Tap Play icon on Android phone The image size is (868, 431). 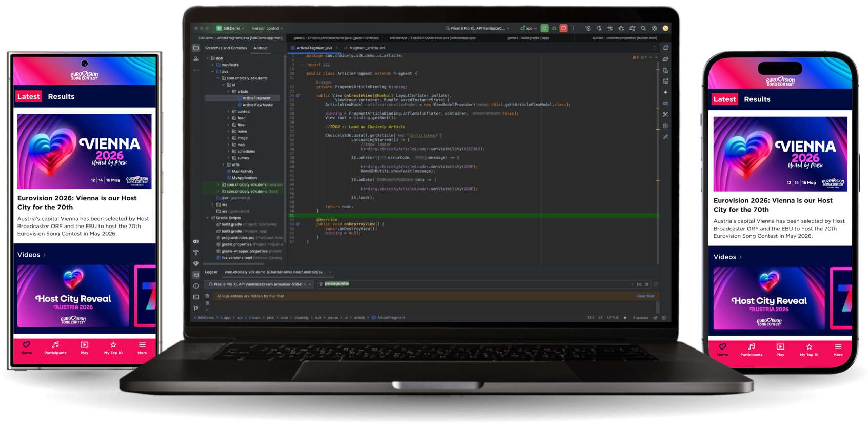[x=84, y=345]
